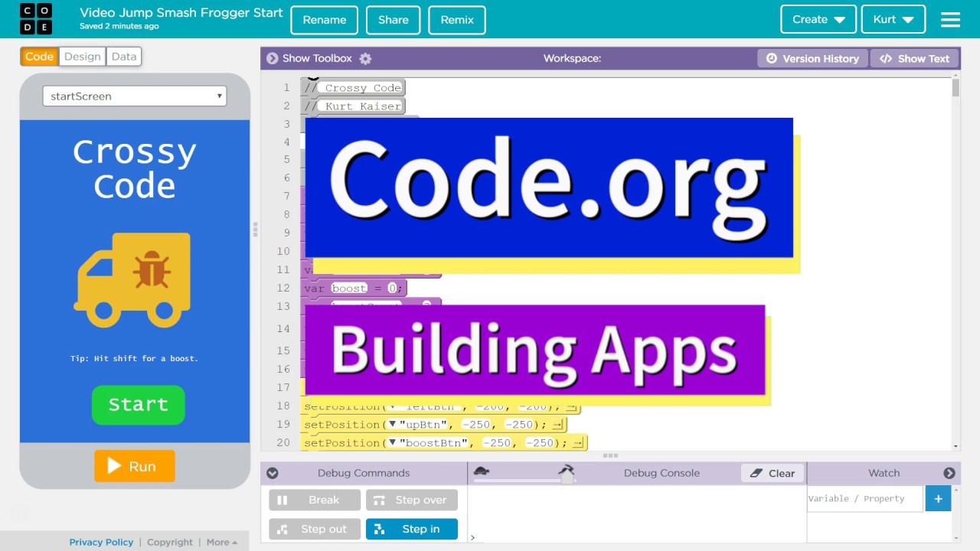Click the Show Toolbox arrow icon
The height and width of the screenshot is (551, 980).
click(272, 58)
